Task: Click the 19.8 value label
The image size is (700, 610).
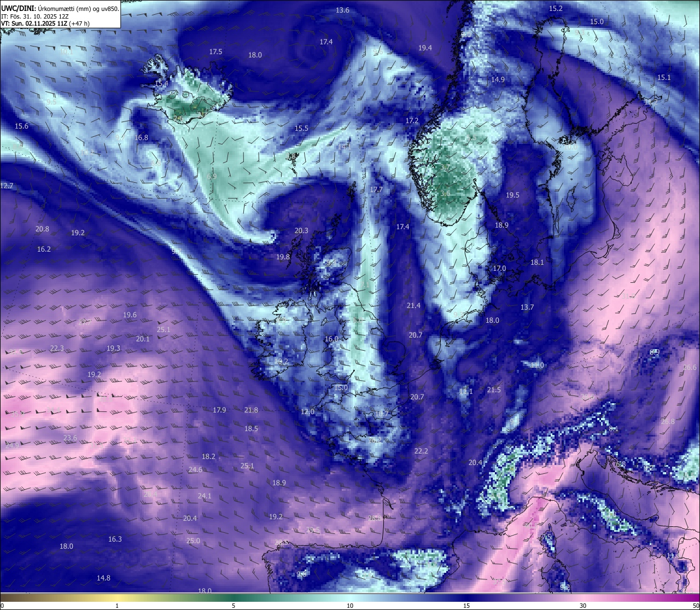Action: click(x=283, y=257)
